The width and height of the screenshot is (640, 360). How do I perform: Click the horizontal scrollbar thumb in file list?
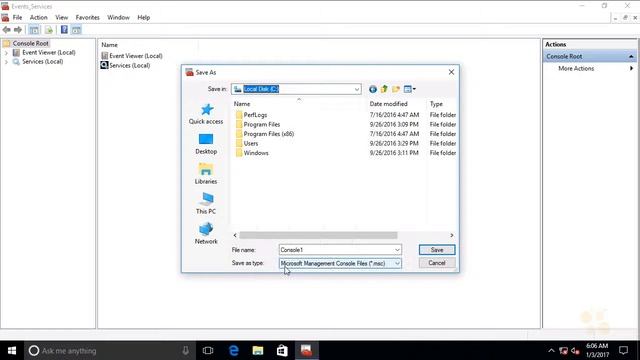click(x=318, y=236)
